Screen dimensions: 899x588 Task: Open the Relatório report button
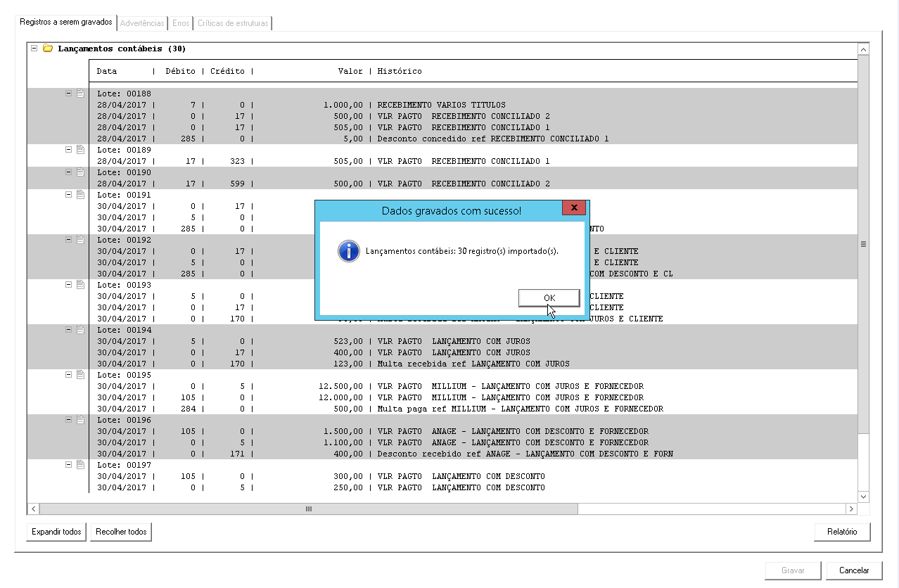842,532
